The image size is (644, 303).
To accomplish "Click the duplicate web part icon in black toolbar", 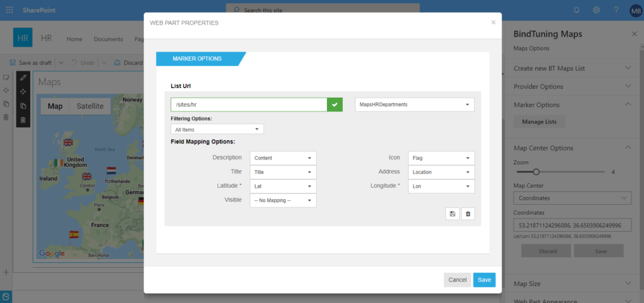I will (23, 106).
